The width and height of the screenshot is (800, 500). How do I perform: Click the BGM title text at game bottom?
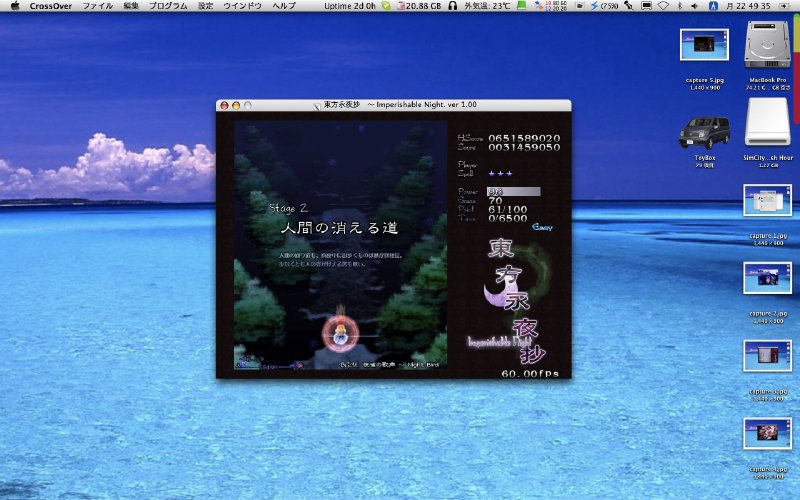389,365
